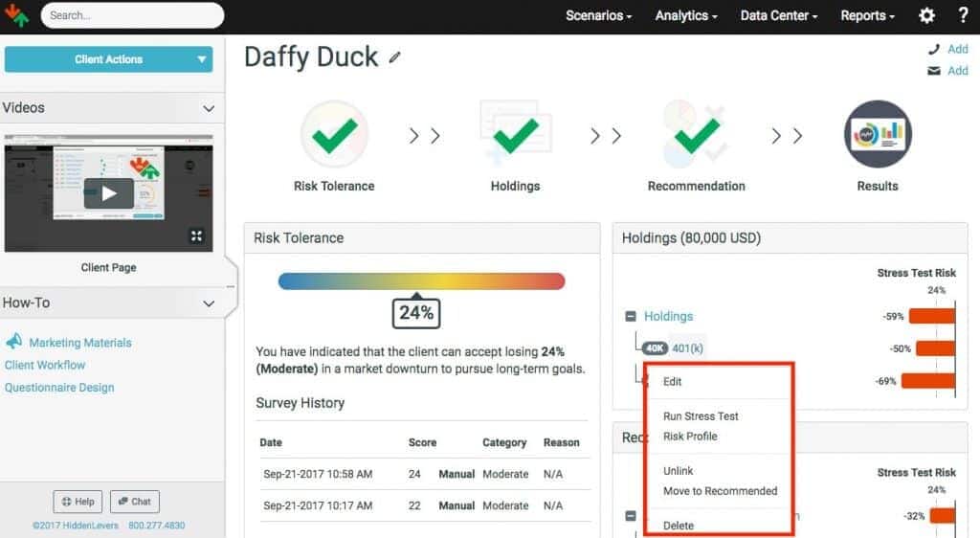Click the Recommendation step checkmark icon
980x538 pixels.
click(697, 134)
